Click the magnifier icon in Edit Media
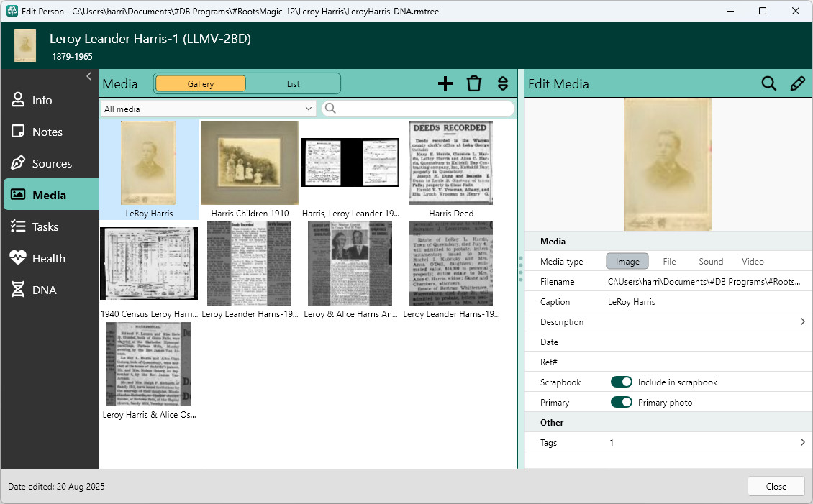Image resolution: width=813 pixels, height=504 pixels. click(768, 83)
